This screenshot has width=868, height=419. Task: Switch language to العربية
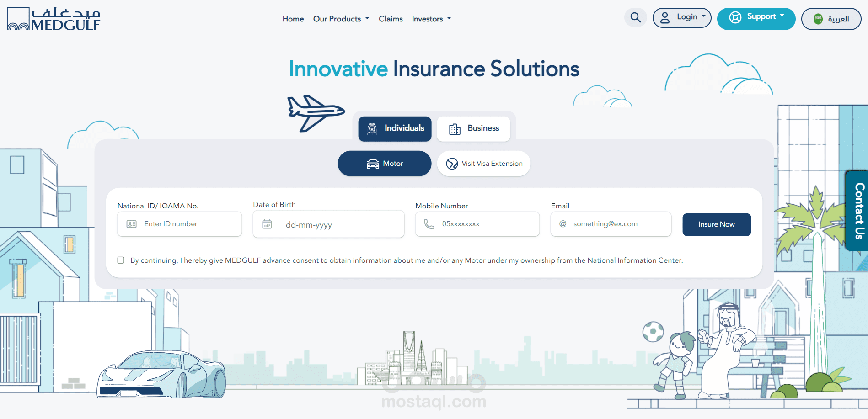point(831,19)
